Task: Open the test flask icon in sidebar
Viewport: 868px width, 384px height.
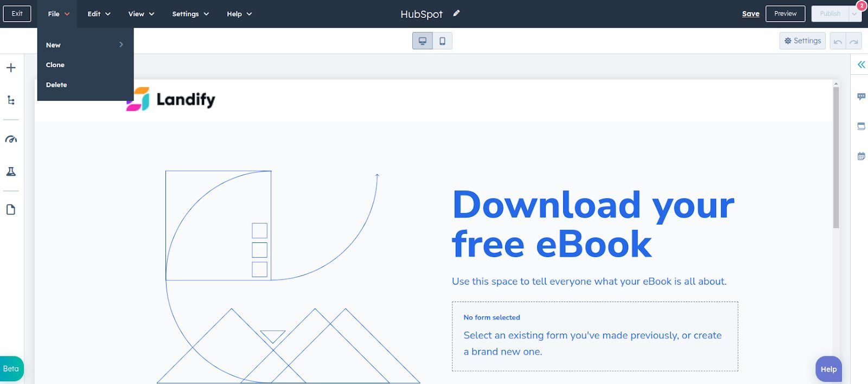Action: point(11,171)
